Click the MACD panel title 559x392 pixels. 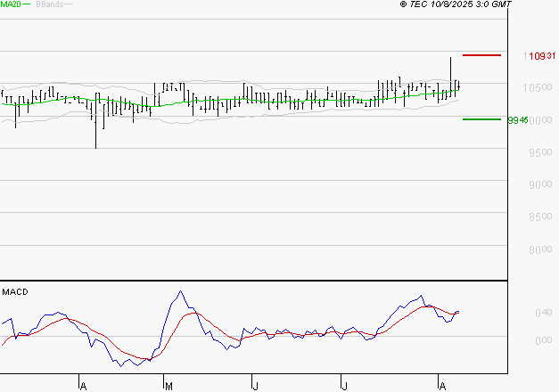point(15,292)
